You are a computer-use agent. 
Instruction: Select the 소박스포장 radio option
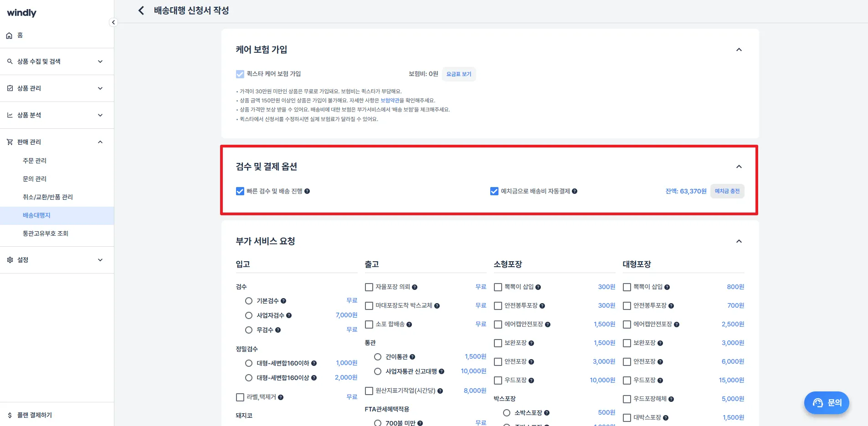(x=507, y=413)
